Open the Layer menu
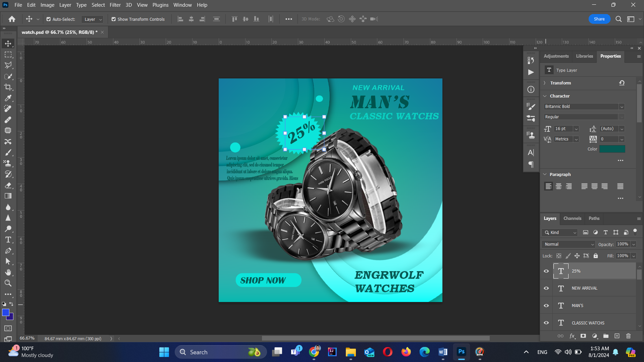This screenshot has height=362, width=644. (65, 5)
